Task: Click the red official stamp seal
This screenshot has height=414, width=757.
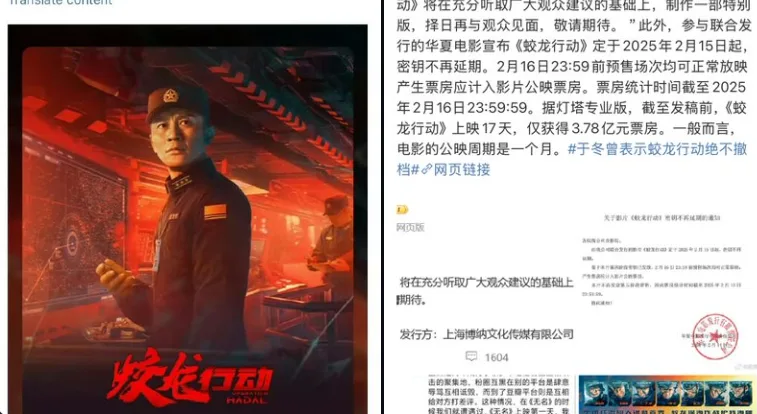Action: (x=716, y=336)
